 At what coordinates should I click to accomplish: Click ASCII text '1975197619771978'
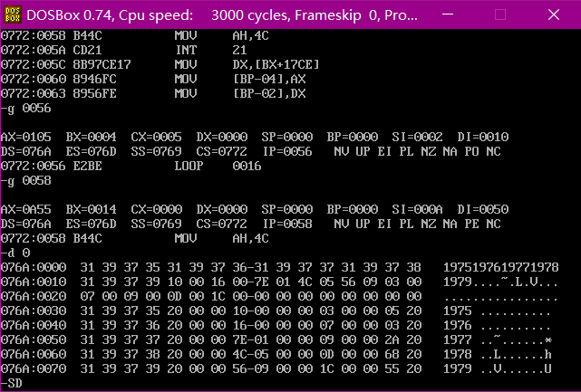click(x=501, y=267)
